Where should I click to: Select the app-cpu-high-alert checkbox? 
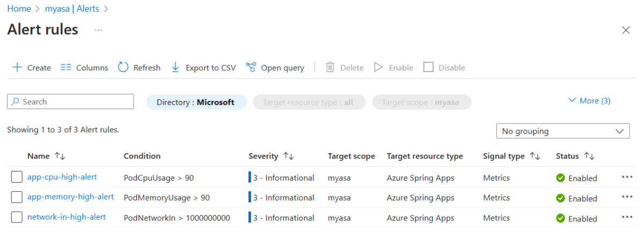[x=17, y=177]
